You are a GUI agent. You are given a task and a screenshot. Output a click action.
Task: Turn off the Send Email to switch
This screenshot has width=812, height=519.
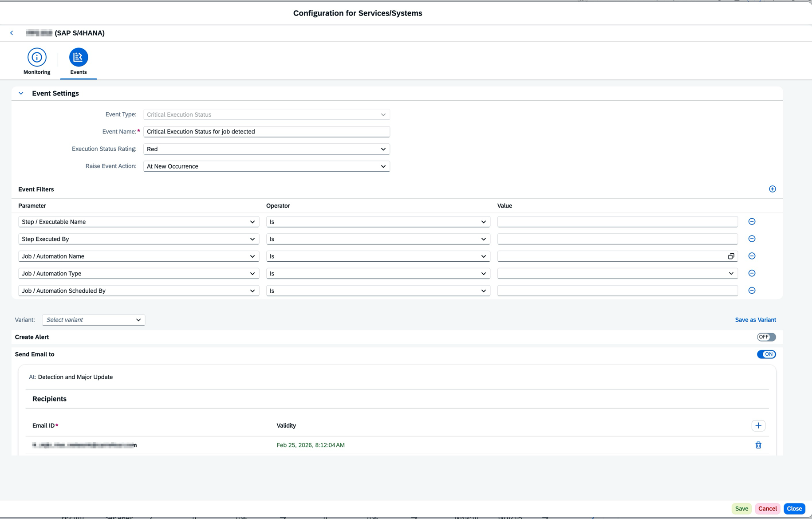(766, 354)
